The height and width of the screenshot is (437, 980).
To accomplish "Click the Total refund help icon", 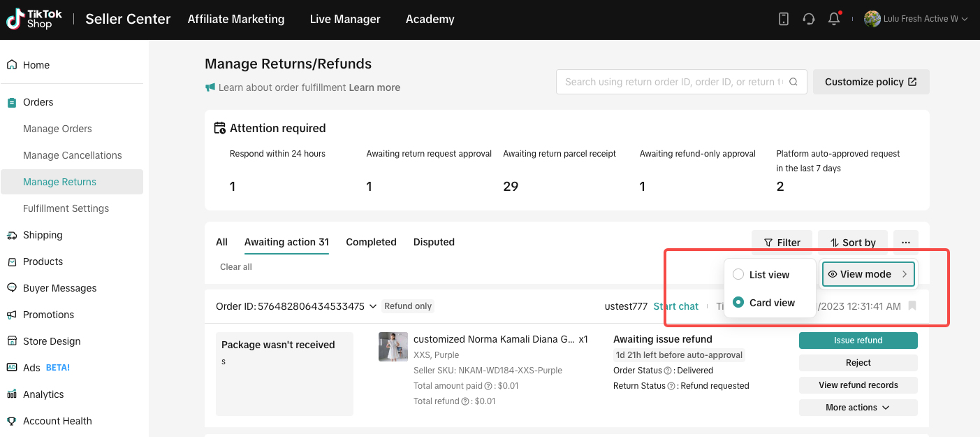I will [465, 401].
